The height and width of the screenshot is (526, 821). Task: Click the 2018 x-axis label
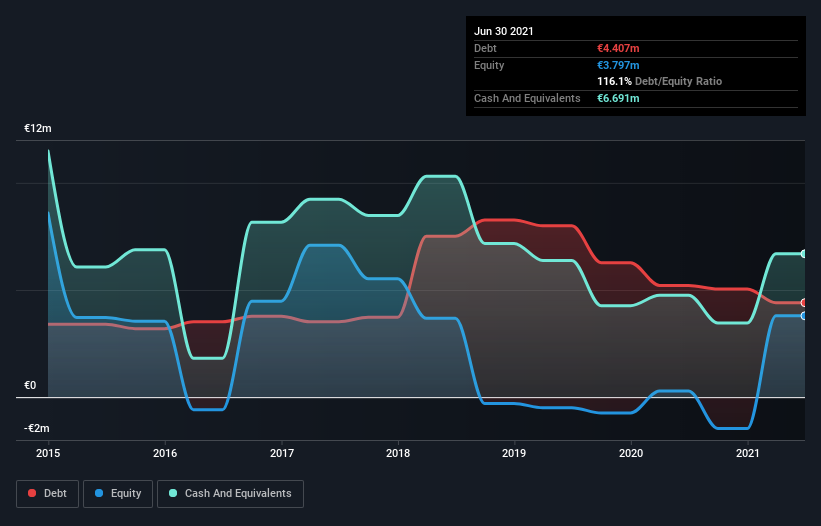coord(398,453)
